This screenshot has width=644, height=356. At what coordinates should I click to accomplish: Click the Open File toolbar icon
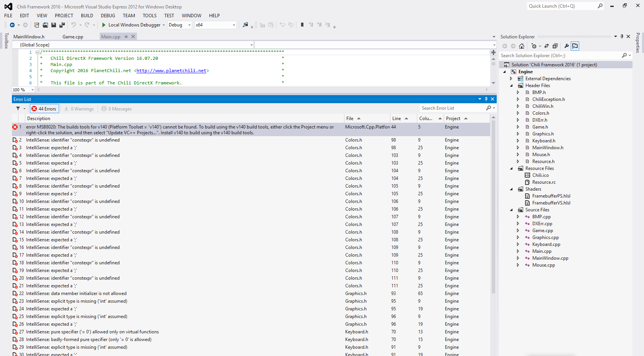(45, 25)
